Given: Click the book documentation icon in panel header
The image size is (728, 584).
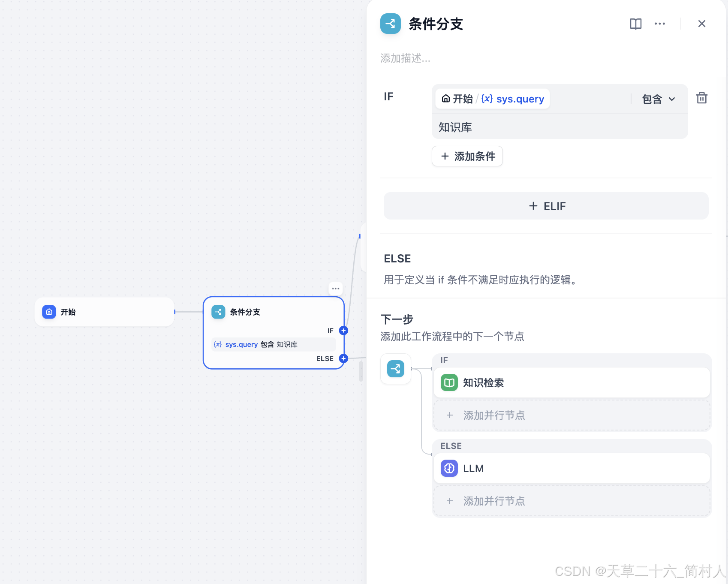Looking at the screenshot, I should 635,24.
